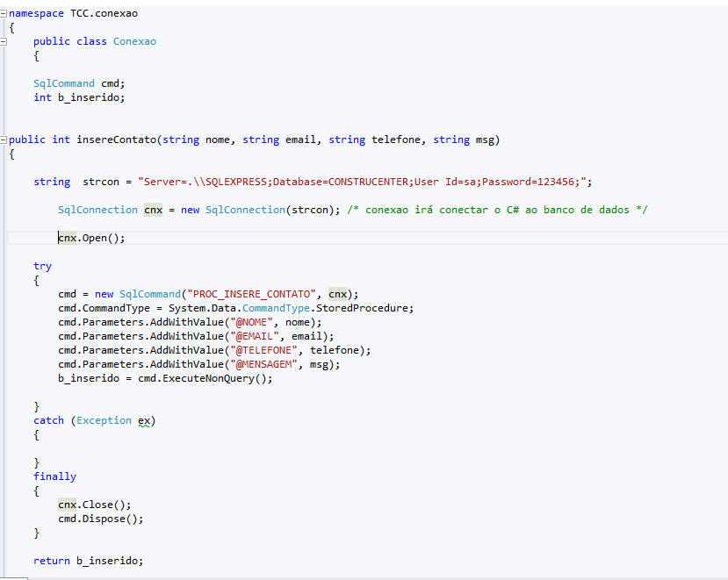Click the "@MENSAGEM" parameter string

(x=263, y=364)
